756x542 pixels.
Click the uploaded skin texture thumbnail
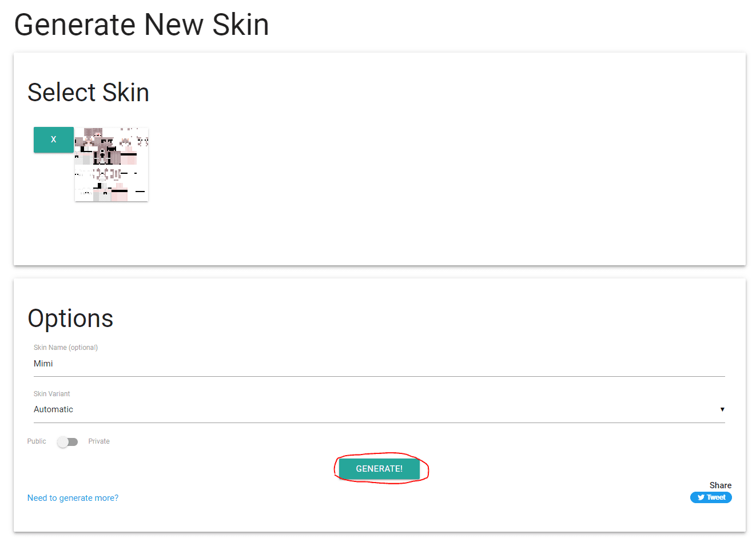112,165
